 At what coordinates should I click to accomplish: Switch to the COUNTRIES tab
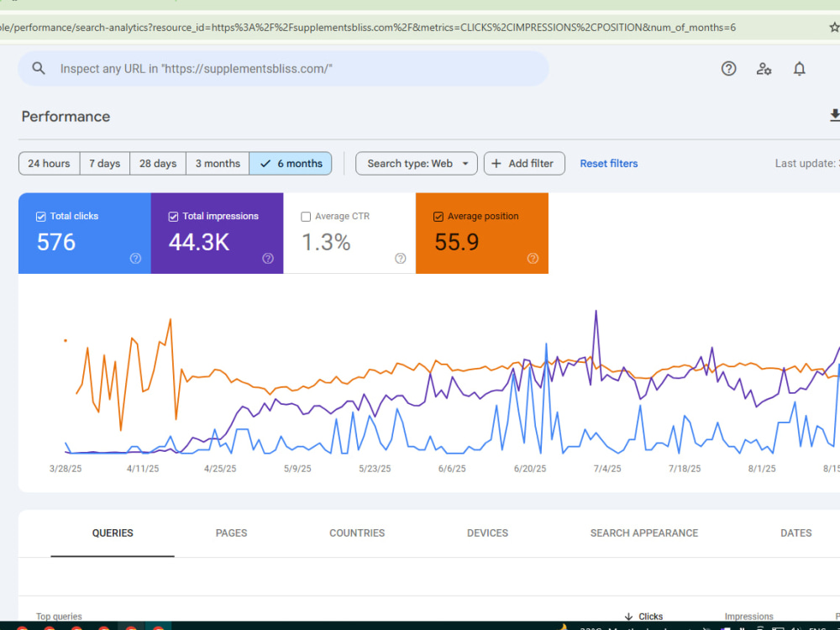tap(357, 533)
